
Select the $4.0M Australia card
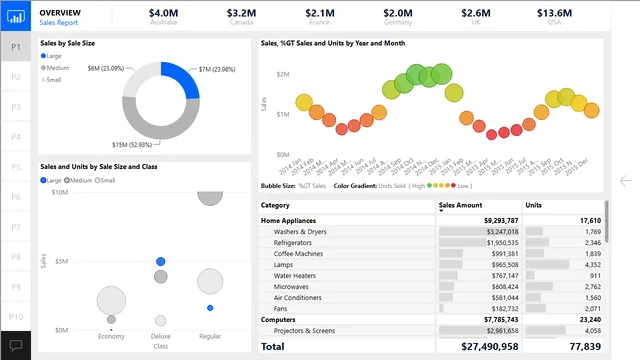pos(163,16)
